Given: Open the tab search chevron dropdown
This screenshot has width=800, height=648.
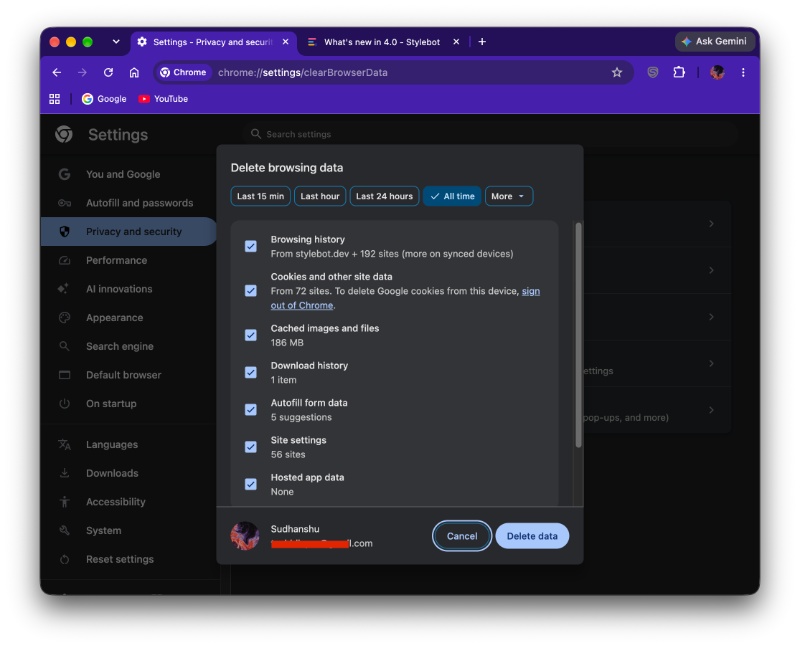Looking at the screenshot, I should [x=116, y=42].
